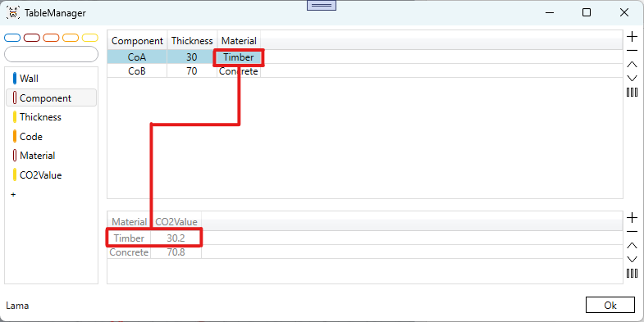Viewport: 644px width, 322px height.
Task: Move upper table row up with arrow
Action: point(632,65)
